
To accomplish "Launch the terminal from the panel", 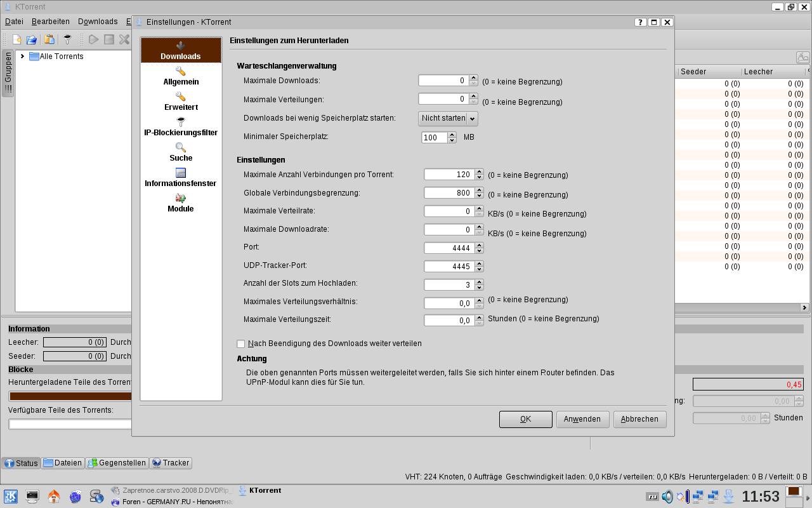I will point(32,497).
